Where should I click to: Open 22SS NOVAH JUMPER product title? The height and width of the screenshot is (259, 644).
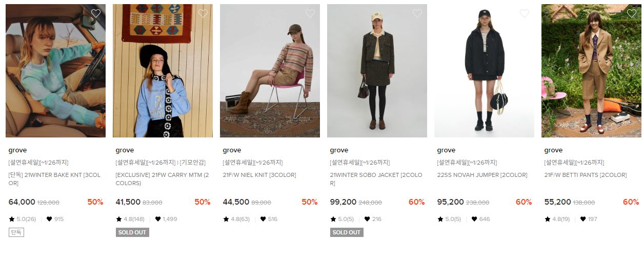(x=482, y=175)
